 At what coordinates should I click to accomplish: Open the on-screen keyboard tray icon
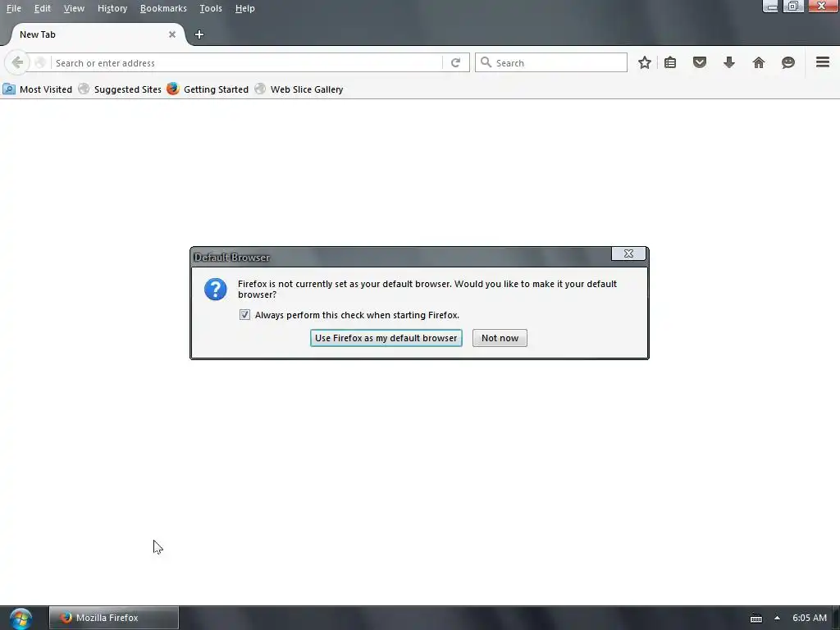click(x=756, y=619)
